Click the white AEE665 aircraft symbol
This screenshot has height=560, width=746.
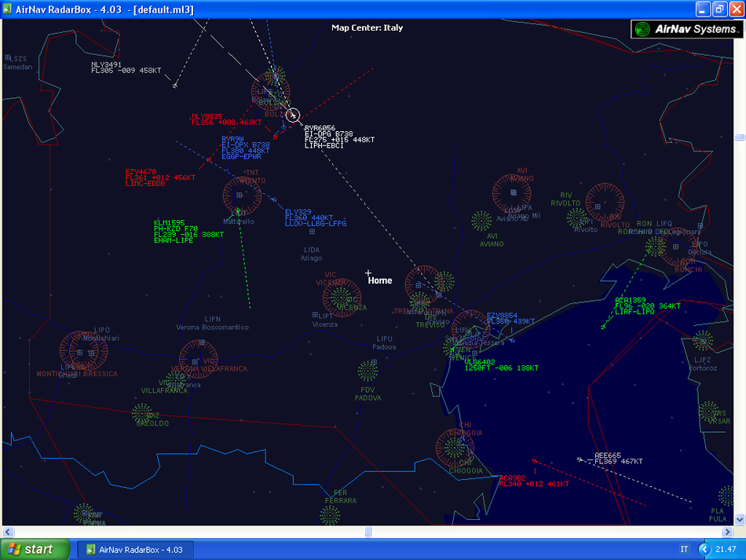tap(580, 459)
